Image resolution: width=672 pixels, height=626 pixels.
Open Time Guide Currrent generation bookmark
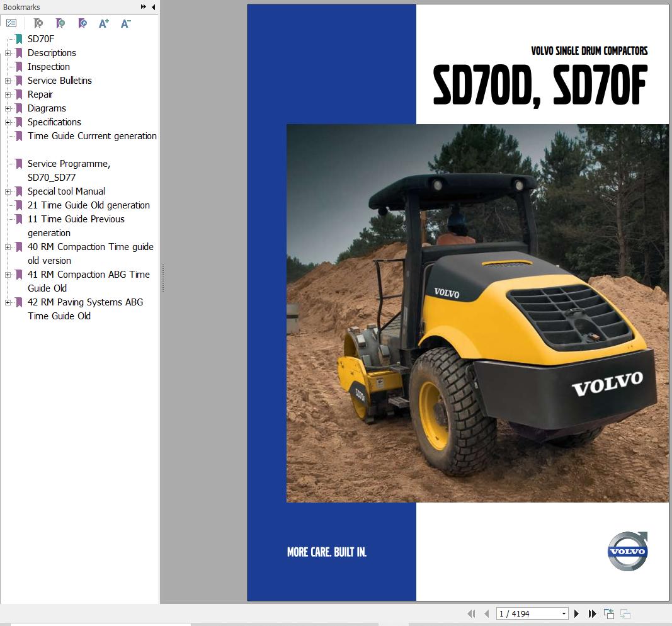pyautogui.click(x=92, y=136)
